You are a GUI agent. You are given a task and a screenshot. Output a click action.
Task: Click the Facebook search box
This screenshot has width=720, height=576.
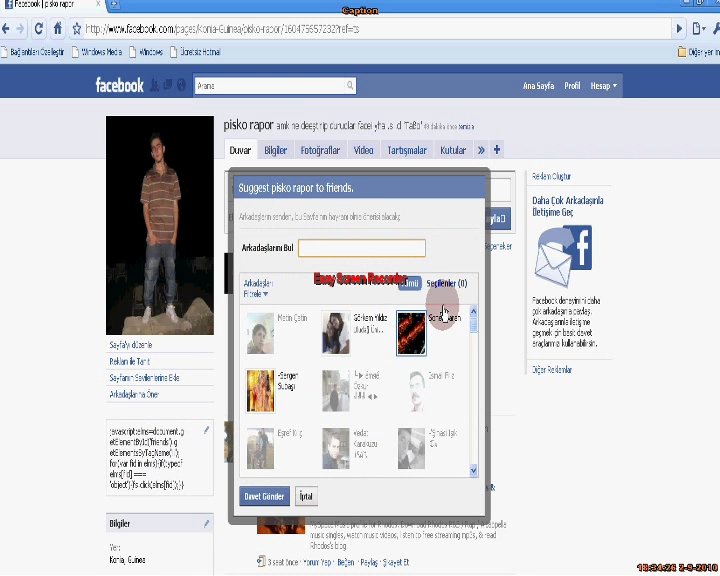click(270, 85)
